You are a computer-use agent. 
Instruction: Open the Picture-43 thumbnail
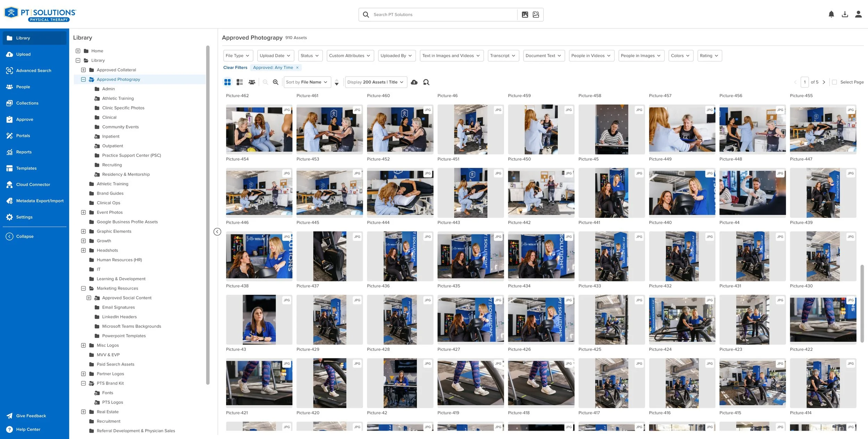(259, 320)
